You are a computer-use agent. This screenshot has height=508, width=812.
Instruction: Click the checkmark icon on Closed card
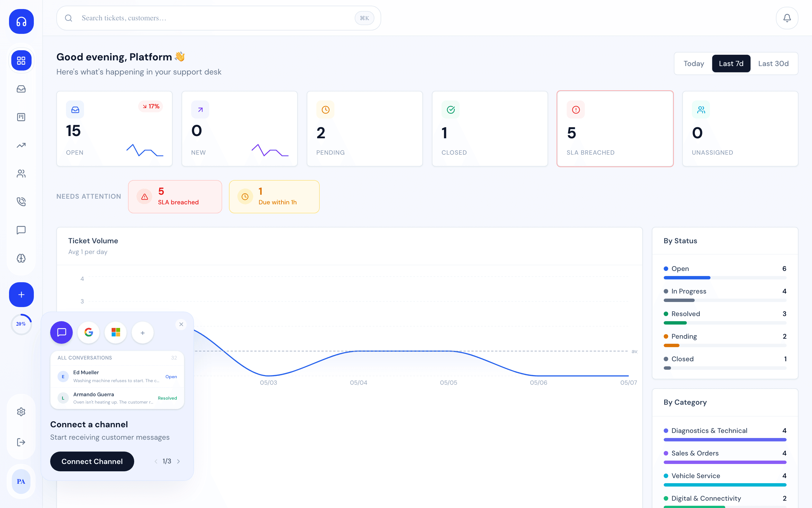click(451, 110)
